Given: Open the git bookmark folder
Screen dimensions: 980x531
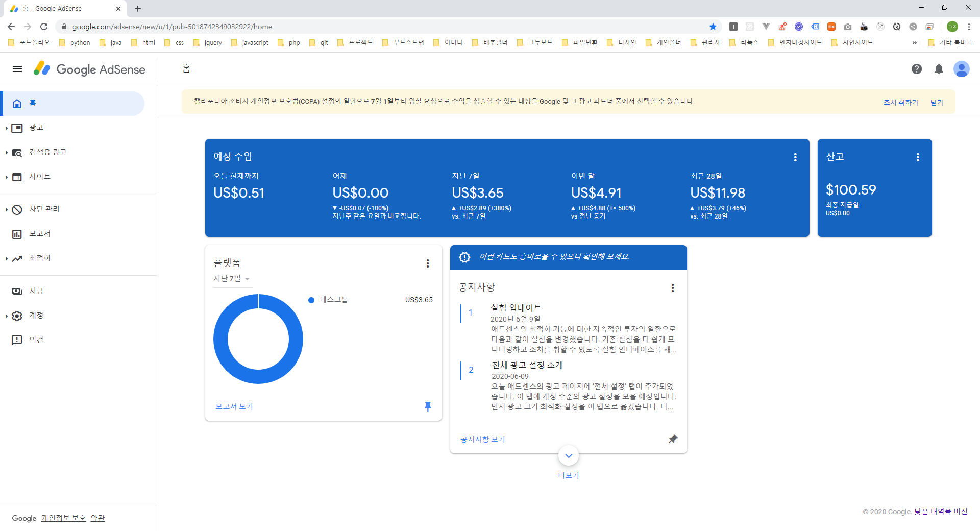Looking at the screenshot, I should [x=319, y=43].
